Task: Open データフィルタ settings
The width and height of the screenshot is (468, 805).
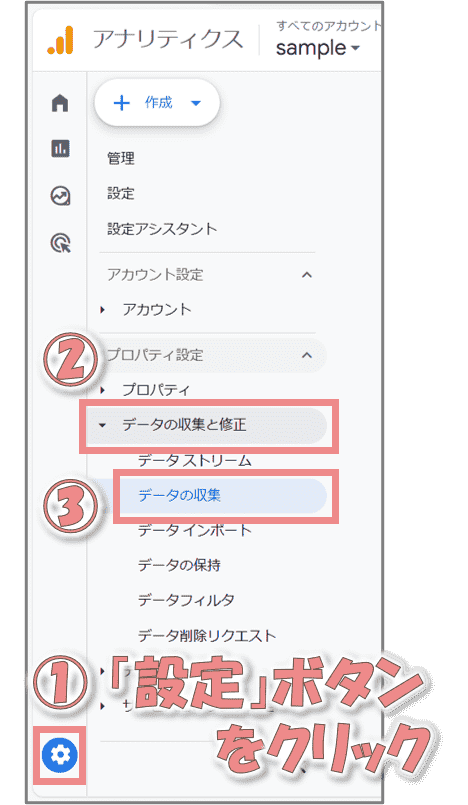Action: (x=186, y=600)
